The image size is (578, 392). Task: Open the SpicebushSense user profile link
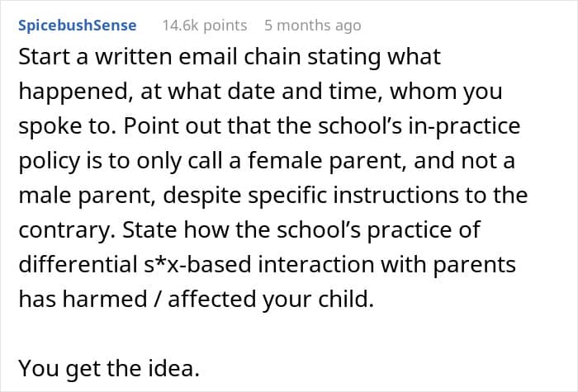point(78,26)
